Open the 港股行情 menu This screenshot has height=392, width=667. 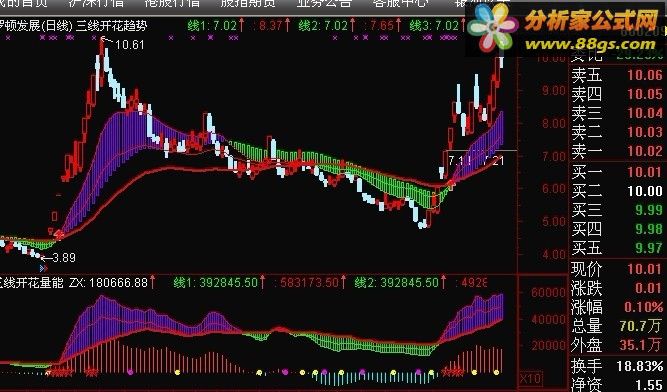click(172, 3)
